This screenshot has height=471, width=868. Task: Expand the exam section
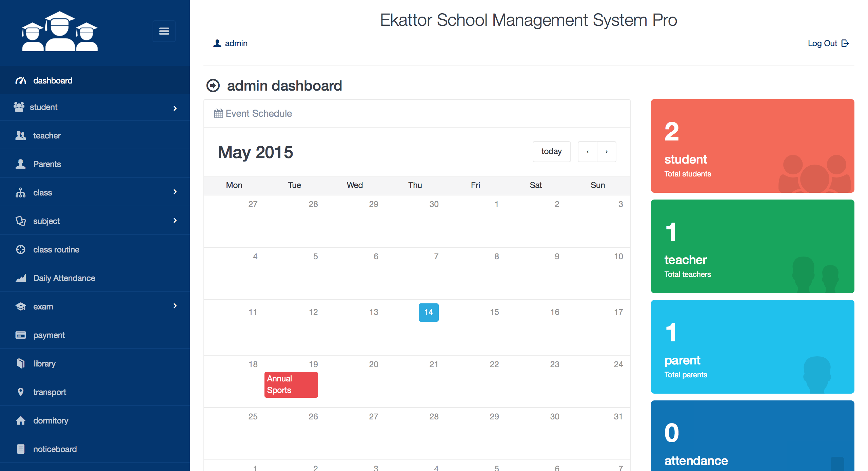(43, 306)
